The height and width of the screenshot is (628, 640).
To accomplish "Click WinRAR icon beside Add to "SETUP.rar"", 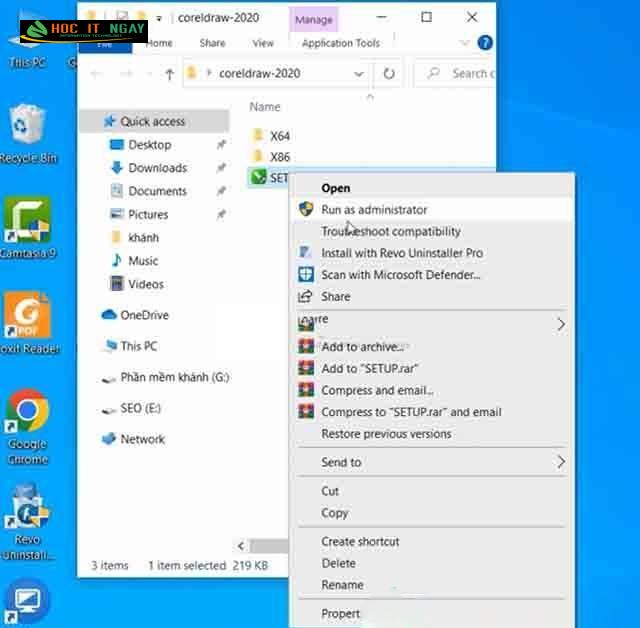I will click(x=306, y=368).
